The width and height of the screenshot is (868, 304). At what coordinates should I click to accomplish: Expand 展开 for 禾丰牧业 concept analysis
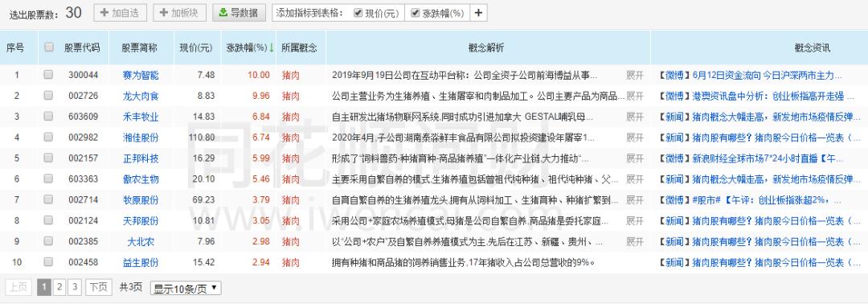click(x=635, y=117)
